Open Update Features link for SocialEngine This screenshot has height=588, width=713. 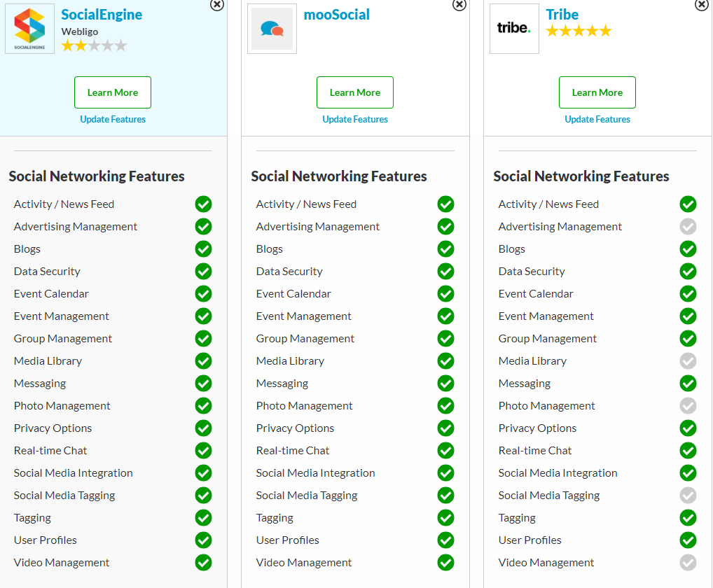(113, 119)
